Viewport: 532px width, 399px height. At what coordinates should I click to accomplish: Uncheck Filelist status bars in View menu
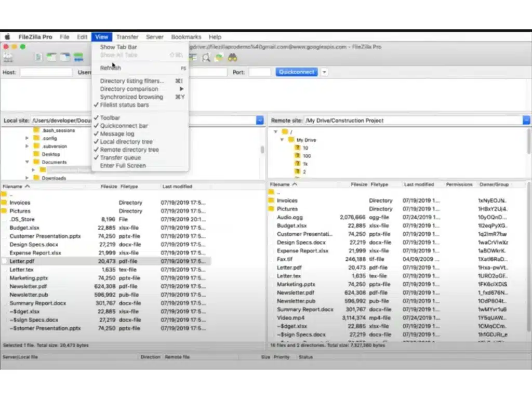[x=124, y=105]
